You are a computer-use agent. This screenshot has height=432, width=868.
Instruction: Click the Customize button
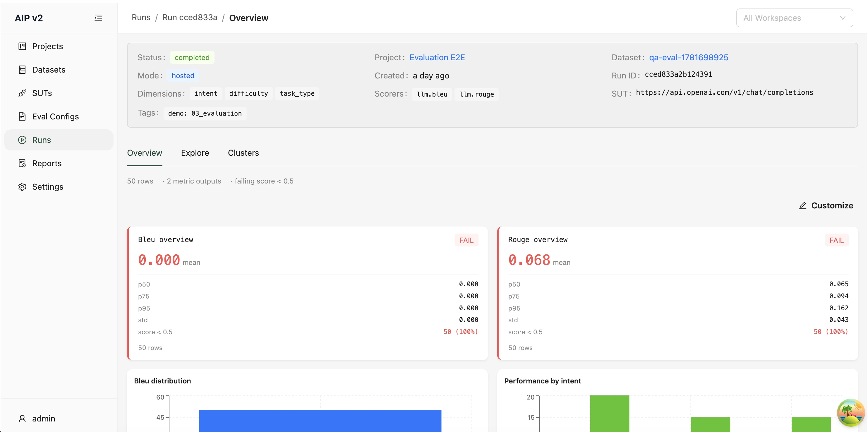tap(826, 205)
